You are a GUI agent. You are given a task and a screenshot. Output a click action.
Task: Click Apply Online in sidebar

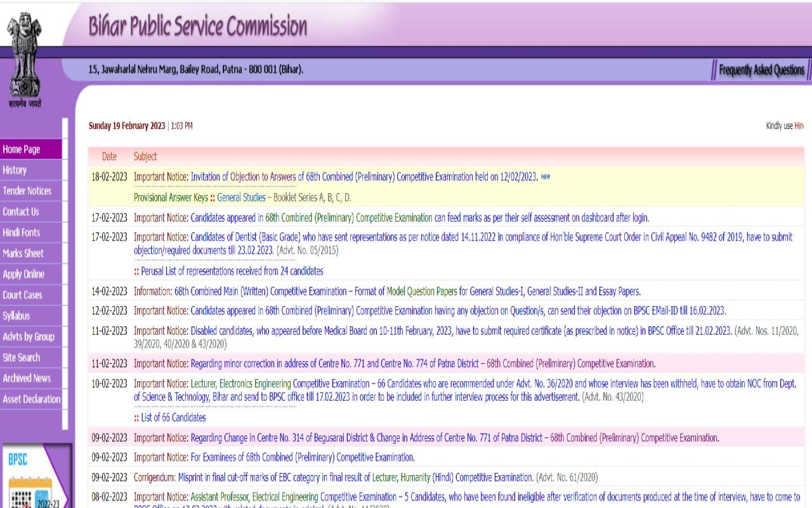[x=23, y=274]
